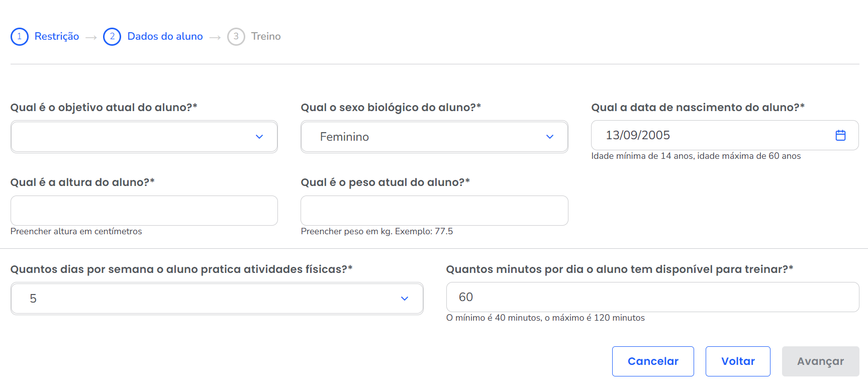Click the chevron arrow in the days-per-week dropdown
The width and height of the screenshot is (868, 385).
(x=405, y=299)
